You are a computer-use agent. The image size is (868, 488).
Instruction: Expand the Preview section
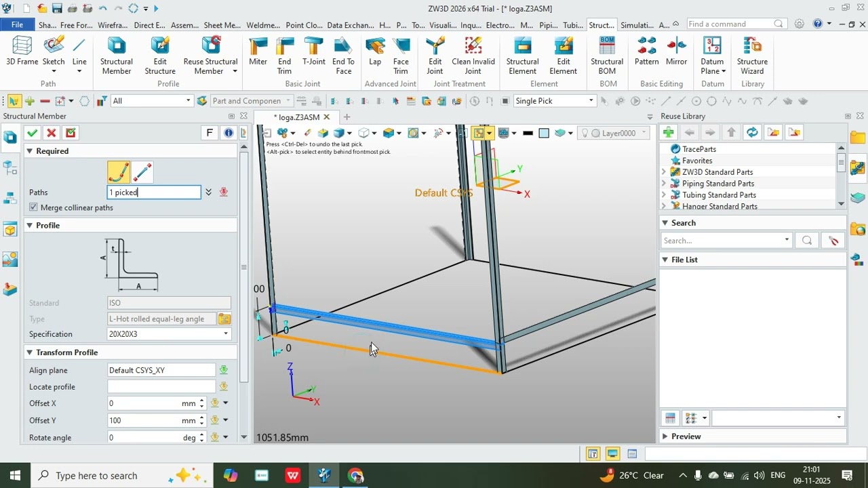(x=665, y=436)
